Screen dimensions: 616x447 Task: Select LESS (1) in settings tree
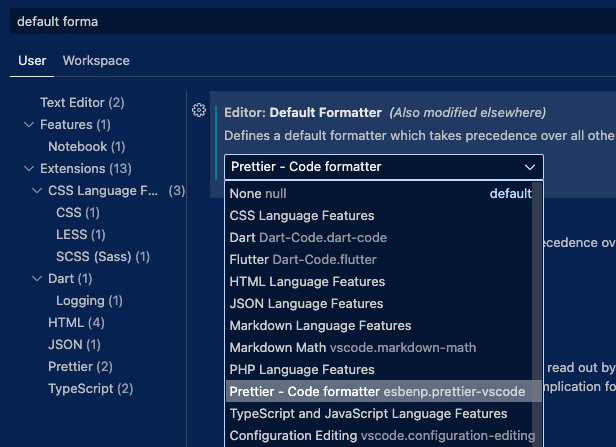tap(81, 234)
